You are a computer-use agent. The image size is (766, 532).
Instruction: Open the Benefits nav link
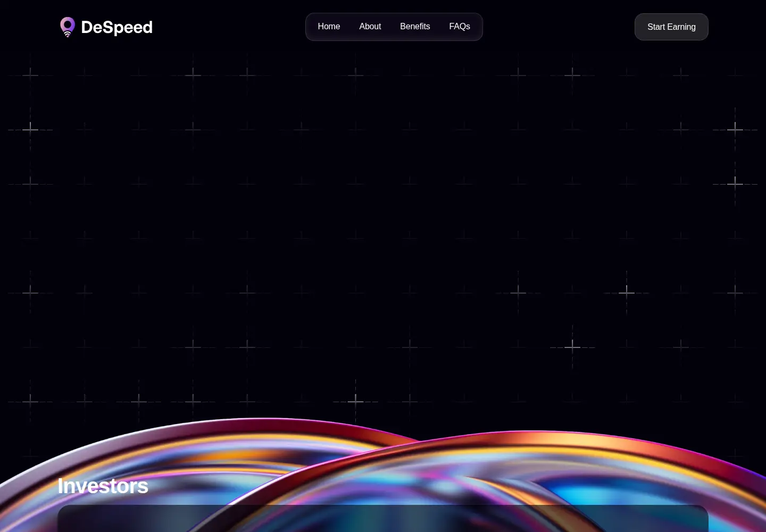(415, 27)
